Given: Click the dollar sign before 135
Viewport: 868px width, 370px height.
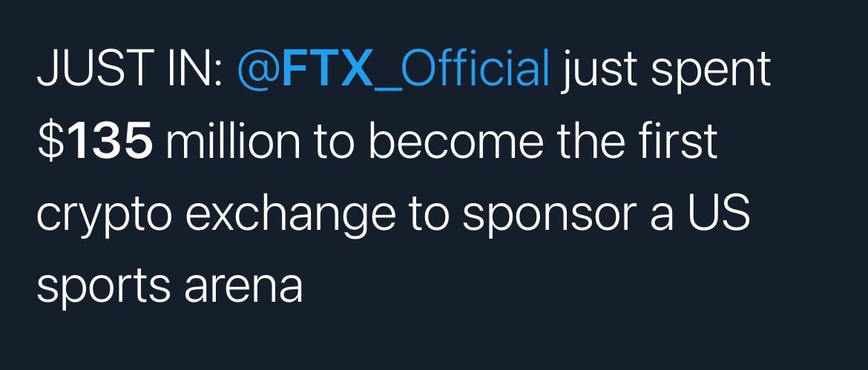Looking at the screenshot, I should point(53,142).
